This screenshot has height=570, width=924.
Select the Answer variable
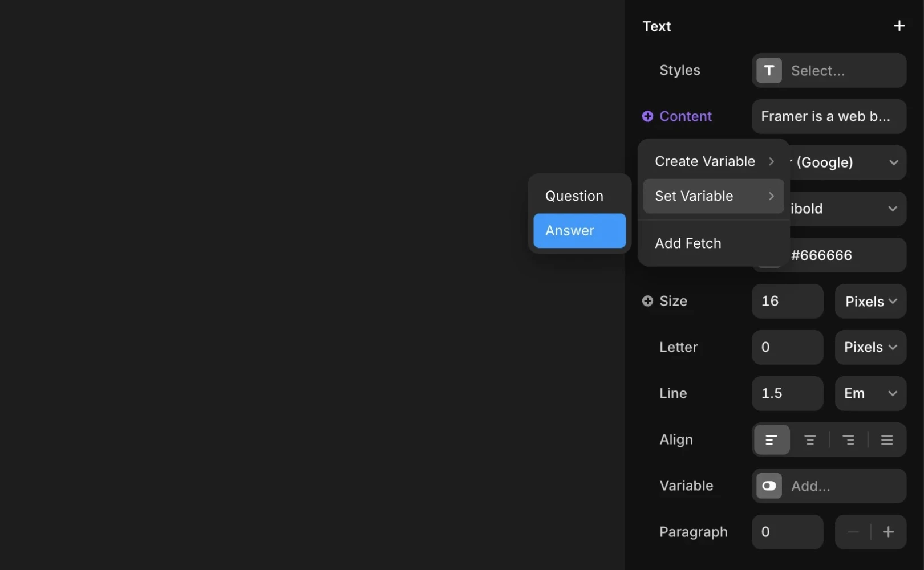pyautogui.click(x=579, y=231)
